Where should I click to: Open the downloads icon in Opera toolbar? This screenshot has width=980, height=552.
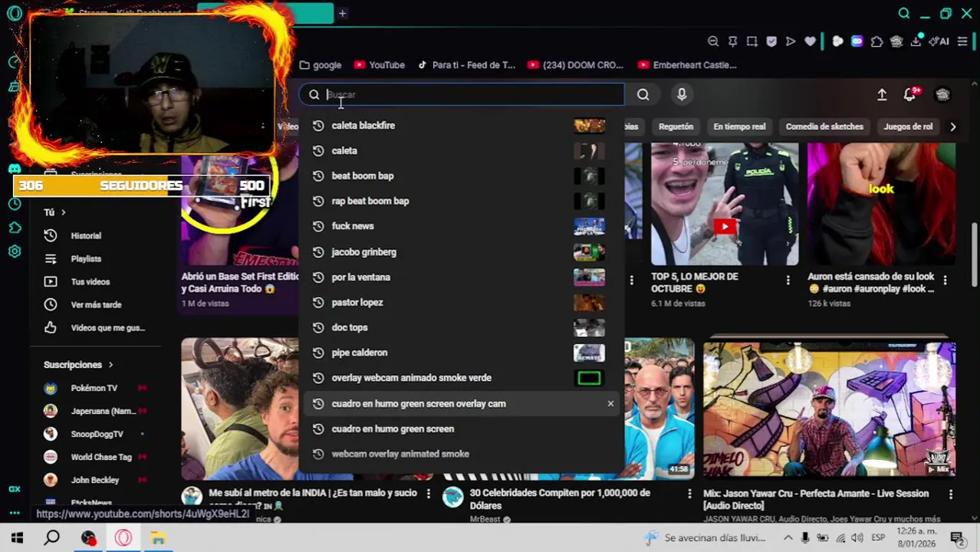pos(916,41)
